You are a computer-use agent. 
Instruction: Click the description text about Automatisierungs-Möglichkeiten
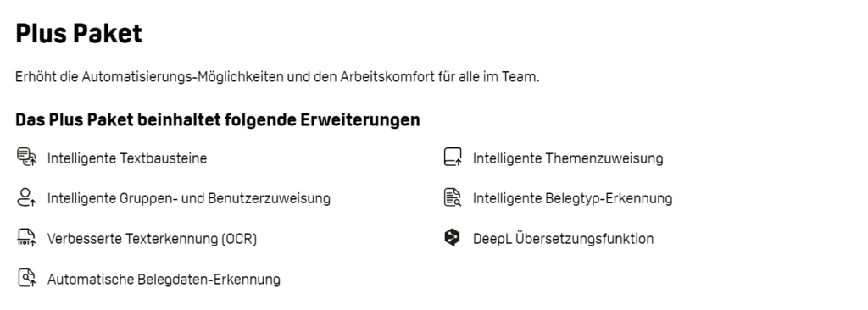click(277, 77)
